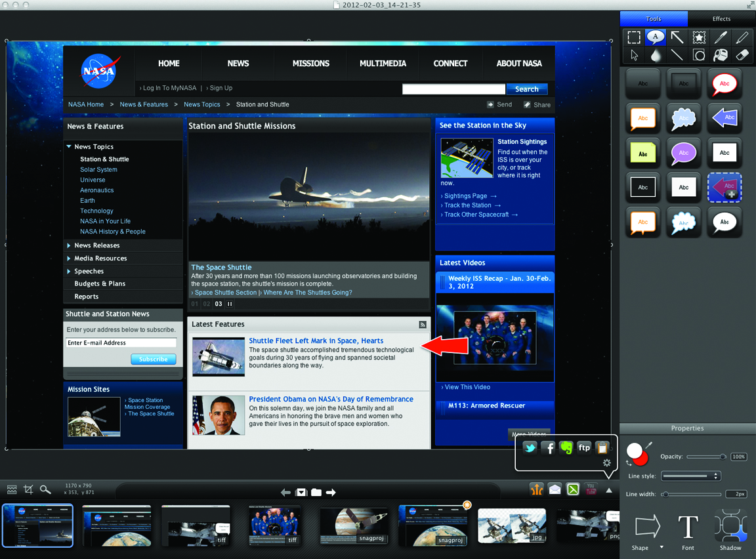756x559 pixels.
Task: Open the tray filter dropdown icon
Action: pyautogui.click(x=301, y=492)
